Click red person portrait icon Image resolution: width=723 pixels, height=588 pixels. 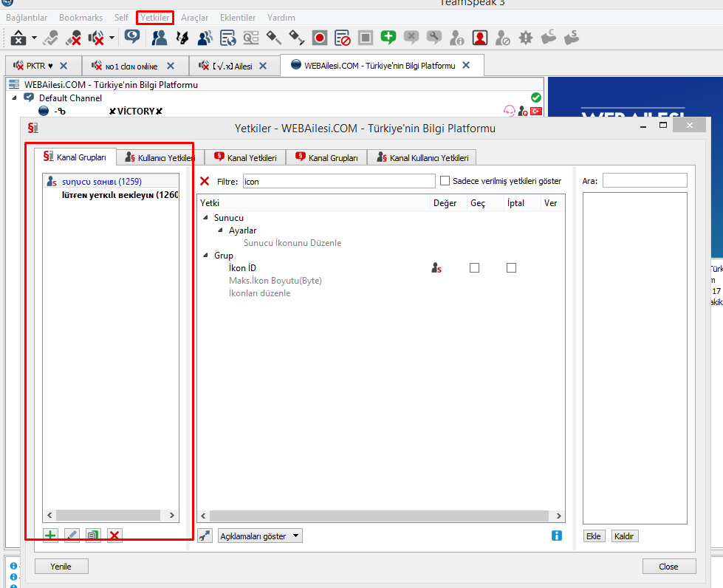pyautogui.click(x=480, y=38)
